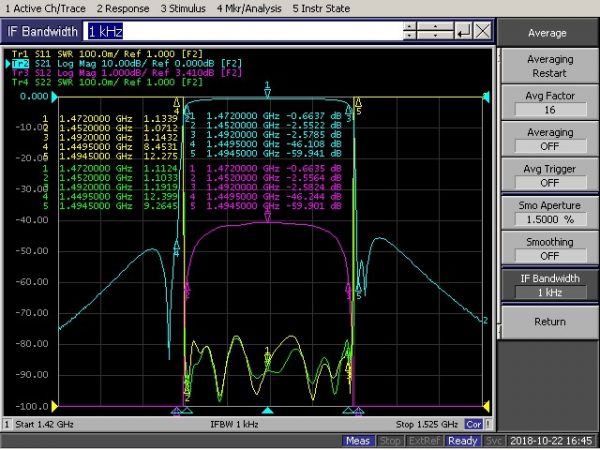Toggle the Avg Trigger OFF softkey

pos(550,176)
